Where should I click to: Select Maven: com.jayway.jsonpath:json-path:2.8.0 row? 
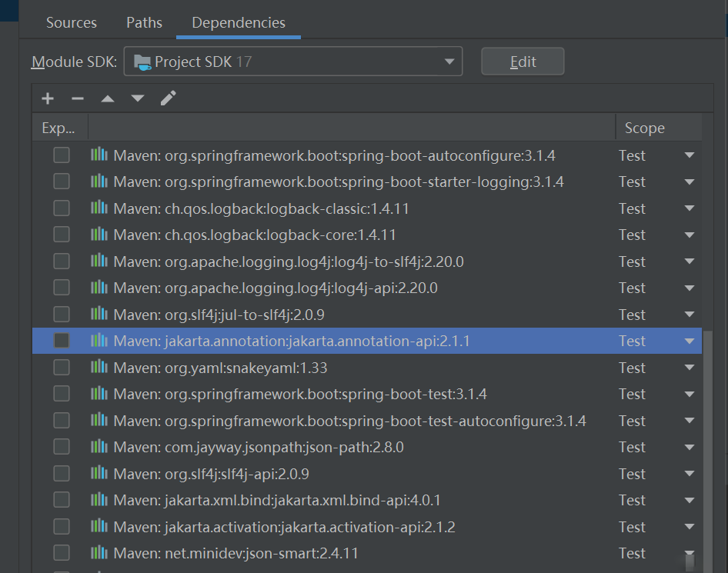(x=367, y=447)
